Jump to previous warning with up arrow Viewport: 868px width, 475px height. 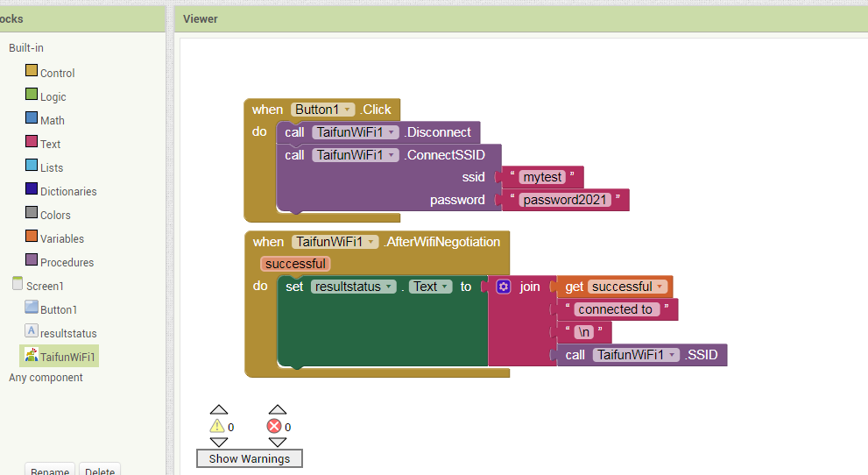219,409
